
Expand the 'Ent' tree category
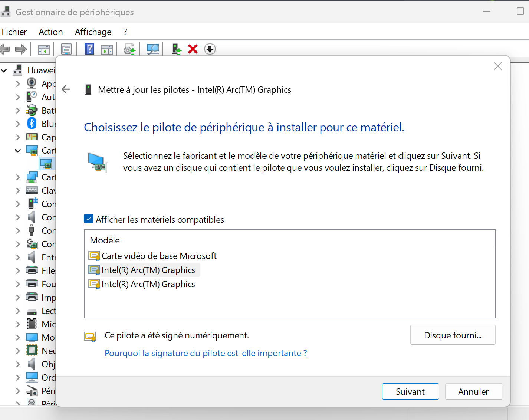(x=18, y=257)
